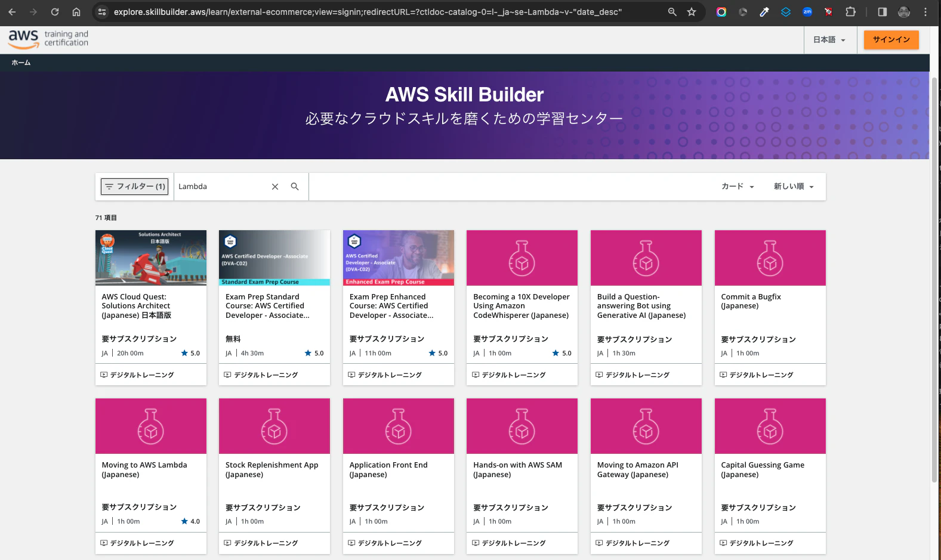
Task: Go forward in browser history
Action: click(x=33, y=12)
